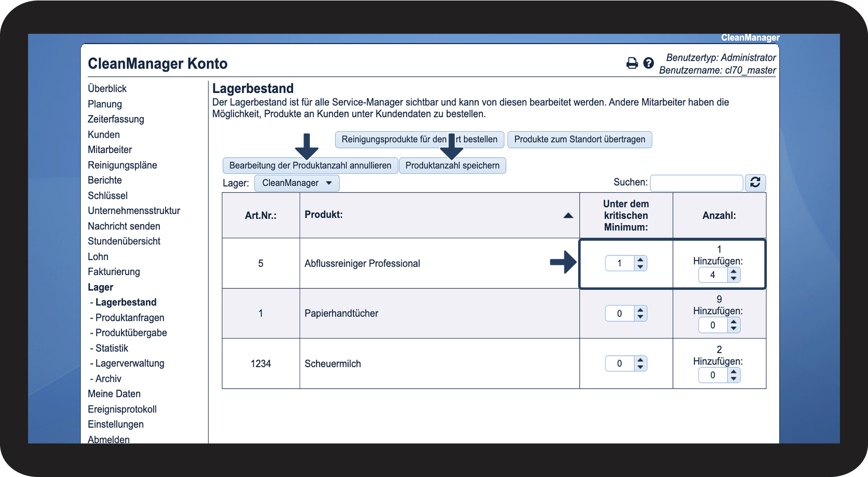
Task: Open the help question mark icon
Action: [648, 63]
